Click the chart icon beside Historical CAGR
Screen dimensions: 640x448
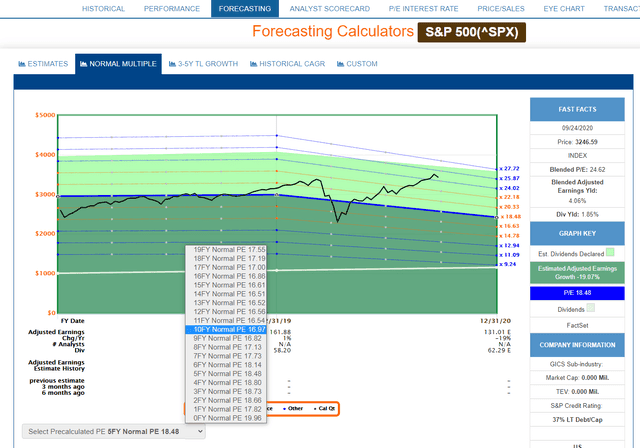click(x=253, y=64)
